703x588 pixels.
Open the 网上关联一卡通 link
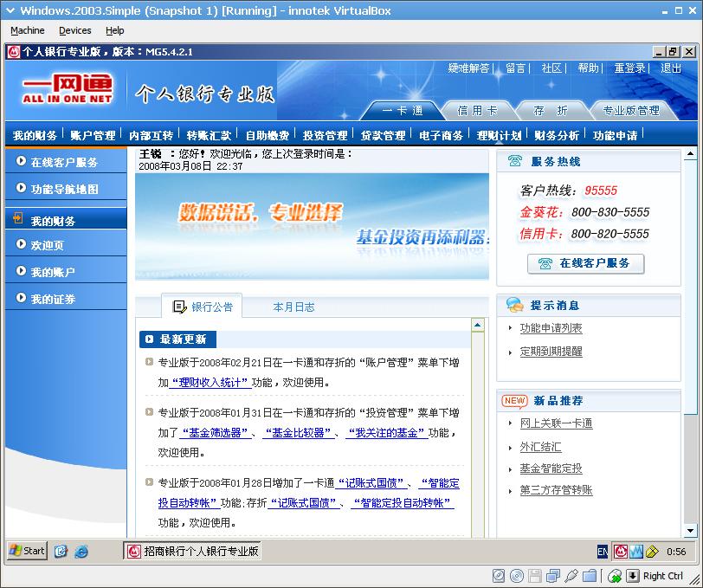click(x=556, y=423)
